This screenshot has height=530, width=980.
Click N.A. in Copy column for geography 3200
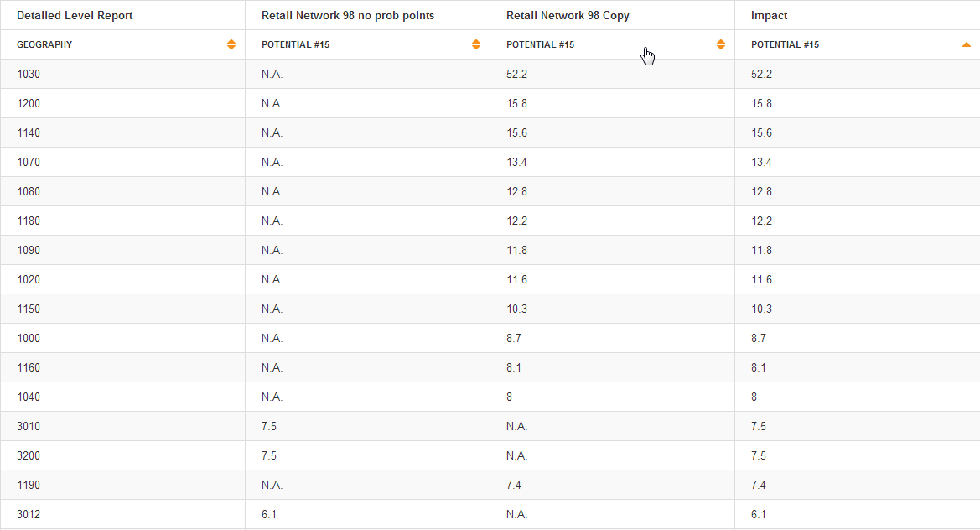point(517,456)
